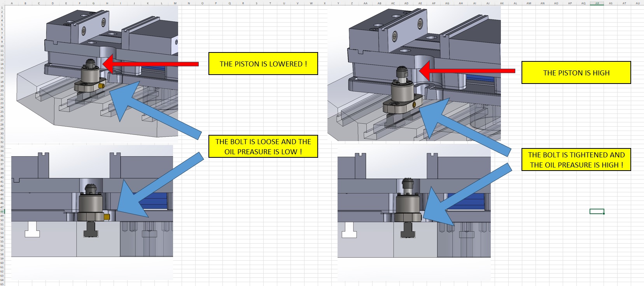Select the 'THE PISTON IS LOWERED !' text box

[263, 64]
